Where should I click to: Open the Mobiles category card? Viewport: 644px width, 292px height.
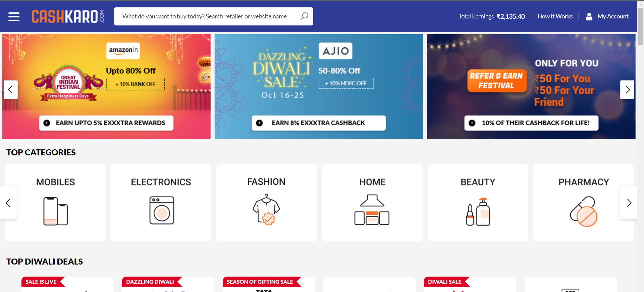[x=55, y=203]
